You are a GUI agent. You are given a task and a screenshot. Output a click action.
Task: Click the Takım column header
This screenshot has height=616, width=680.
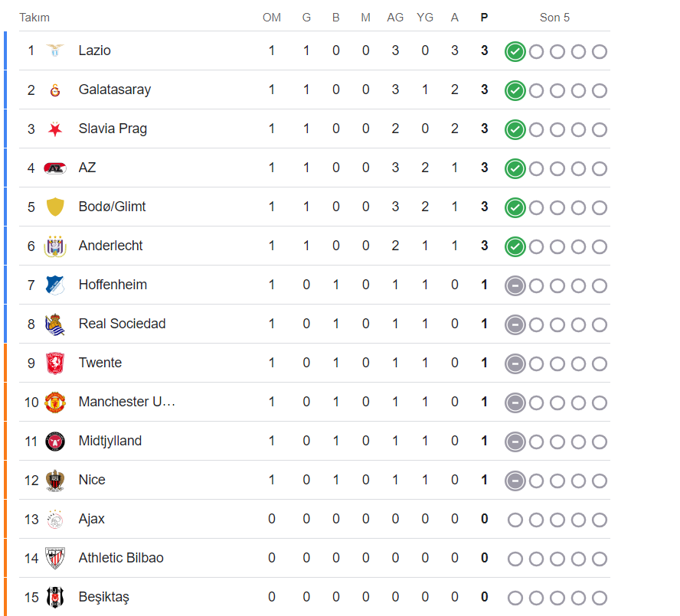34,18
